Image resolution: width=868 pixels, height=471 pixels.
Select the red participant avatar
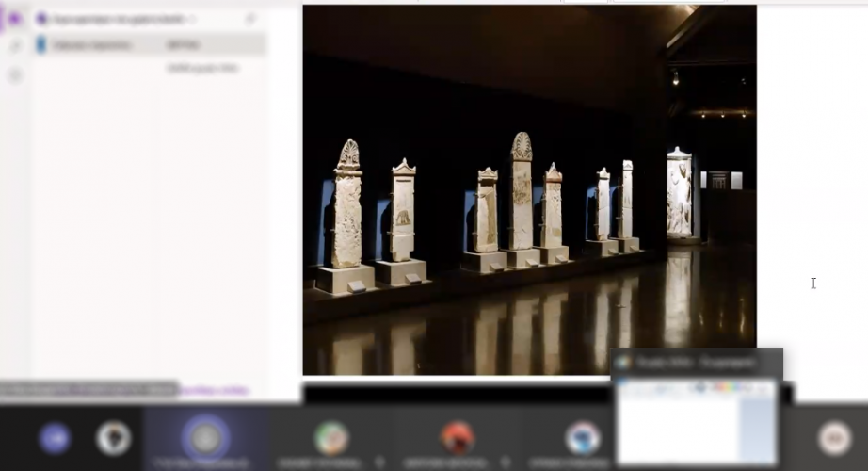point(457,438)
